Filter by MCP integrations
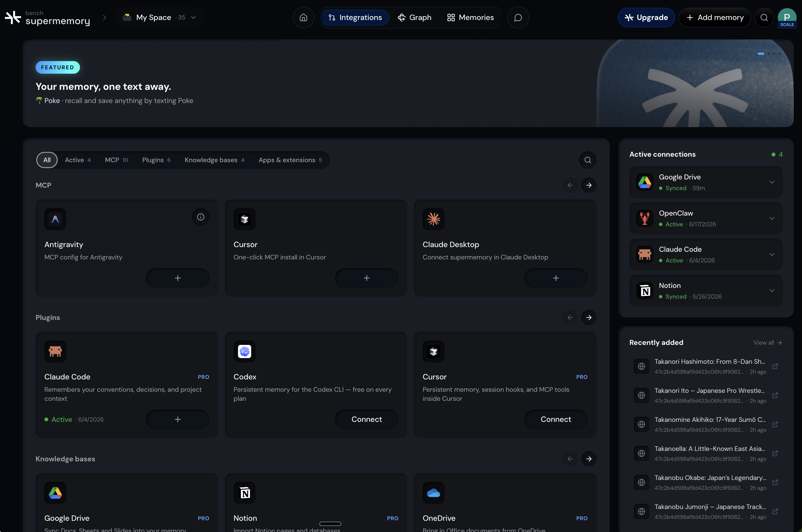 coord(116,160)
